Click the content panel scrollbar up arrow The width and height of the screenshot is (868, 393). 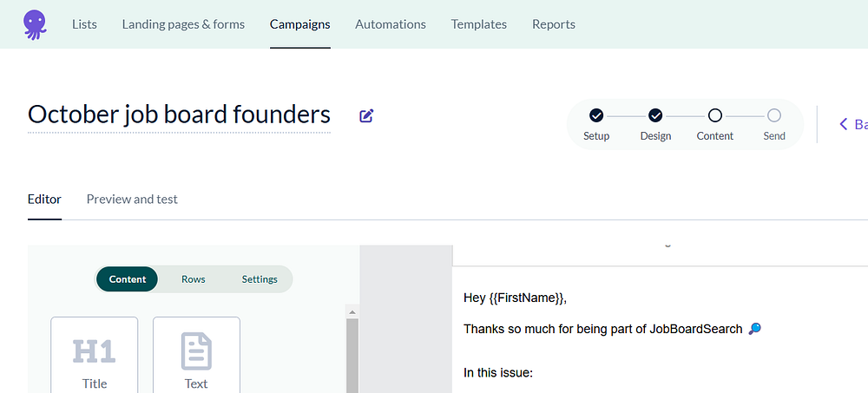pyautogui.click(x=352, y=312)
